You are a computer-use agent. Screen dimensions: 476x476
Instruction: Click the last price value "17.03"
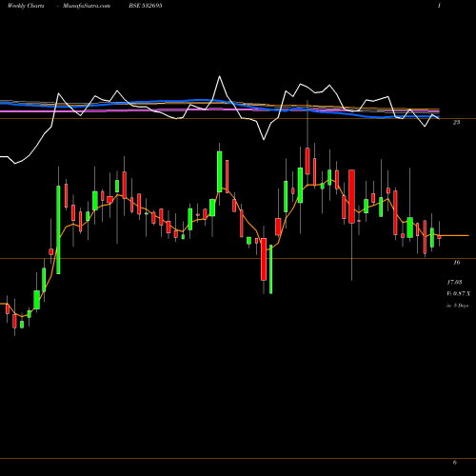[x=454, y=282]
